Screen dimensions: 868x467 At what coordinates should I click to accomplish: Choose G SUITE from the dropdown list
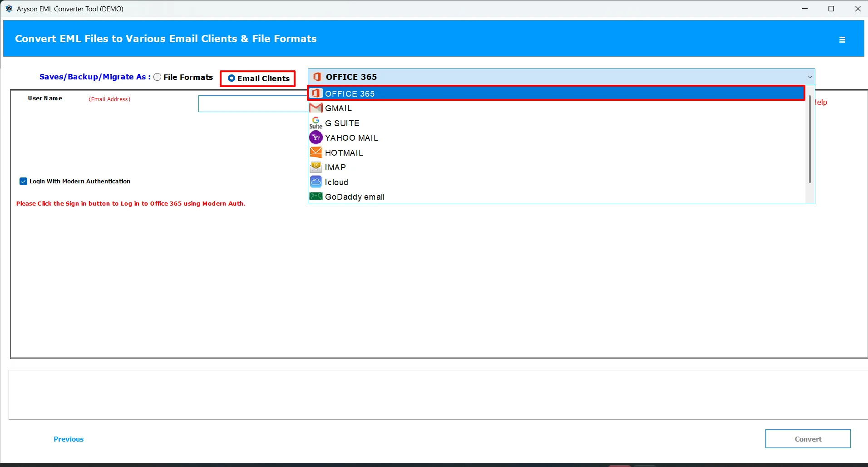pos(557,123)
